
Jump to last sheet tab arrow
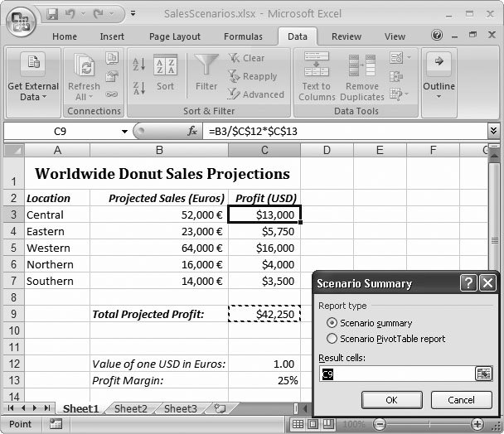[47, 408]
